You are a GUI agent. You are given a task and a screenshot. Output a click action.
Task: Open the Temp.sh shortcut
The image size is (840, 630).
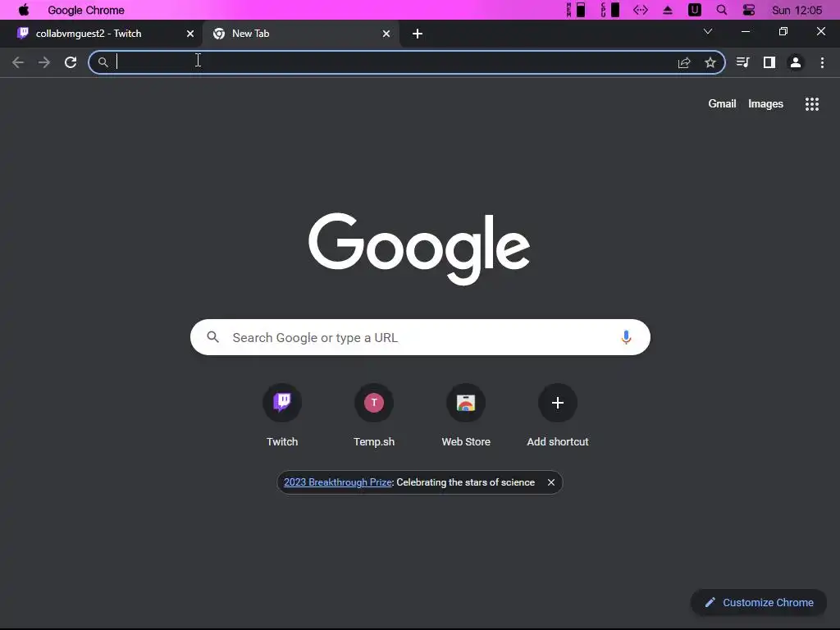coord(374,415)
